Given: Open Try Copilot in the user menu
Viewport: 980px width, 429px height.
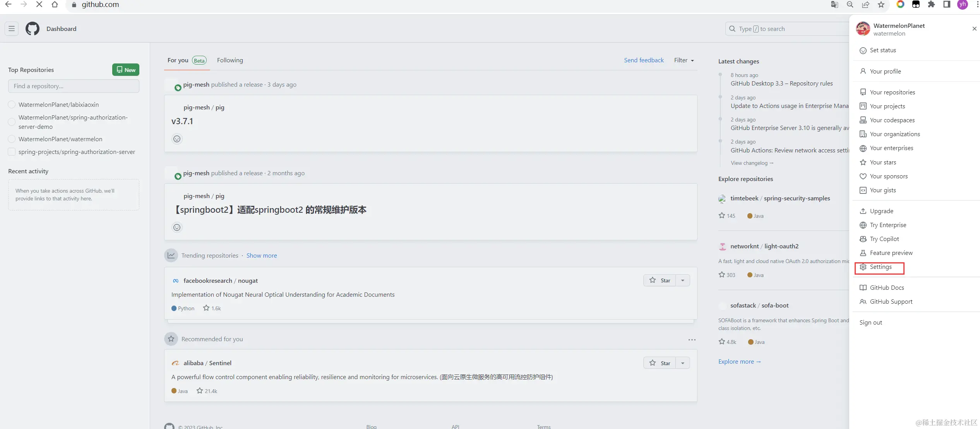Looking at the screenshot, I should pos(884,239).
